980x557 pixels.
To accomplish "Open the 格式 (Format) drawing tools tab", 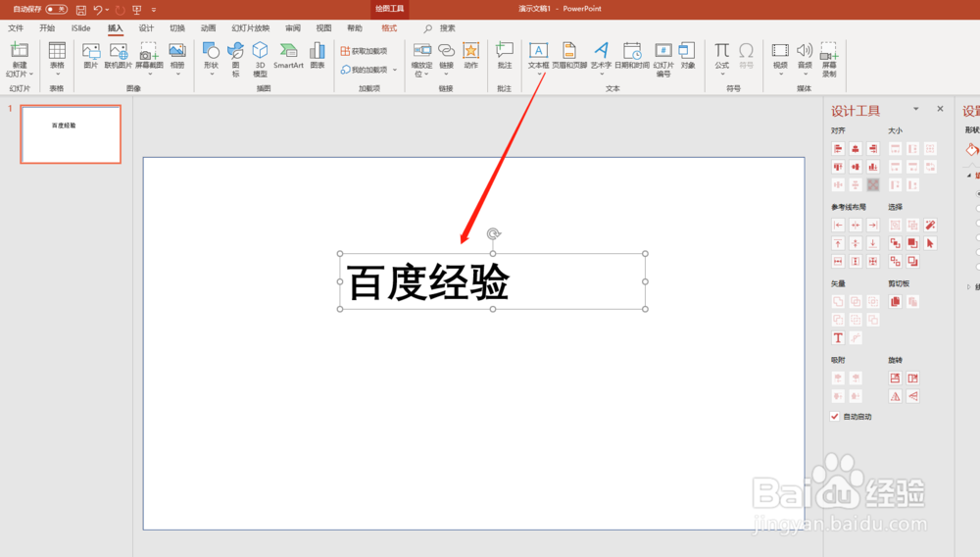I will click(389, 28).
